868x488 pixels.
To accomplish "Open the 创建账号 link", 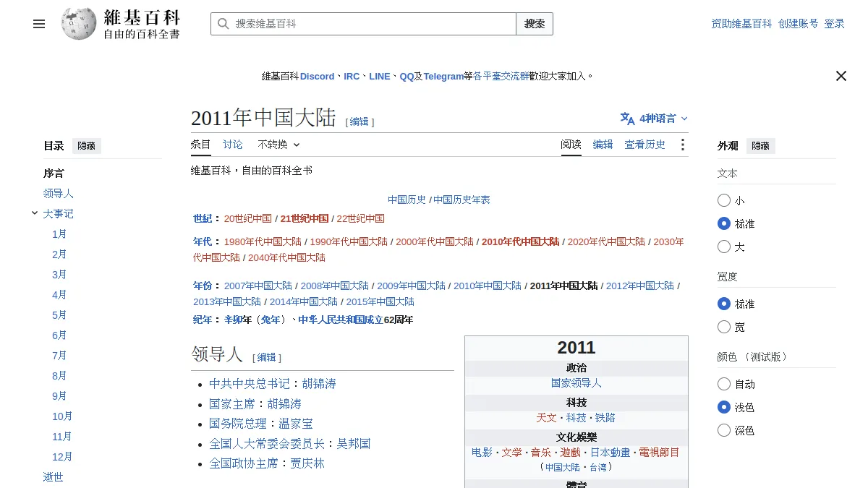I will coord(799,24).
